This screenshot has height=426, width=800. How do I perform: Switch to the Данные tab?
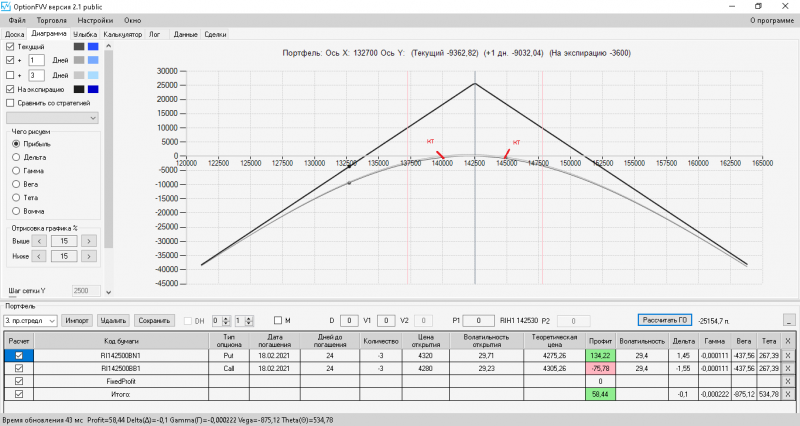click(x=185, y=34)
